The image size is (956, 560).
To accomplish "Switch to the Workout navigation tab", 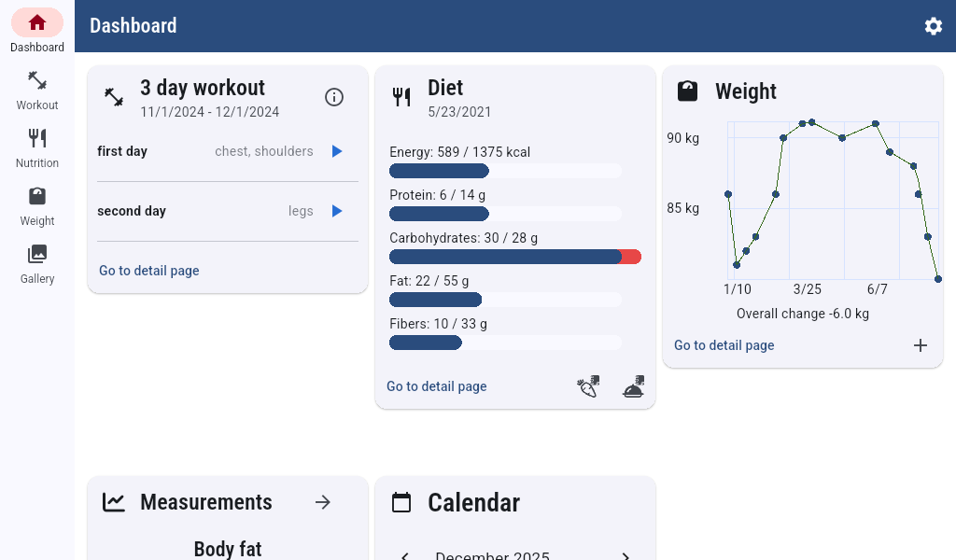I will tap(37, 90).
